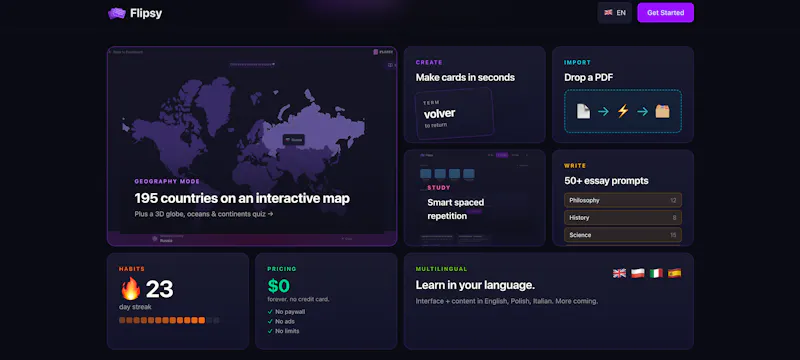
Task: Click the 195 countries on an interactive map heading
Action: (242, 198)
